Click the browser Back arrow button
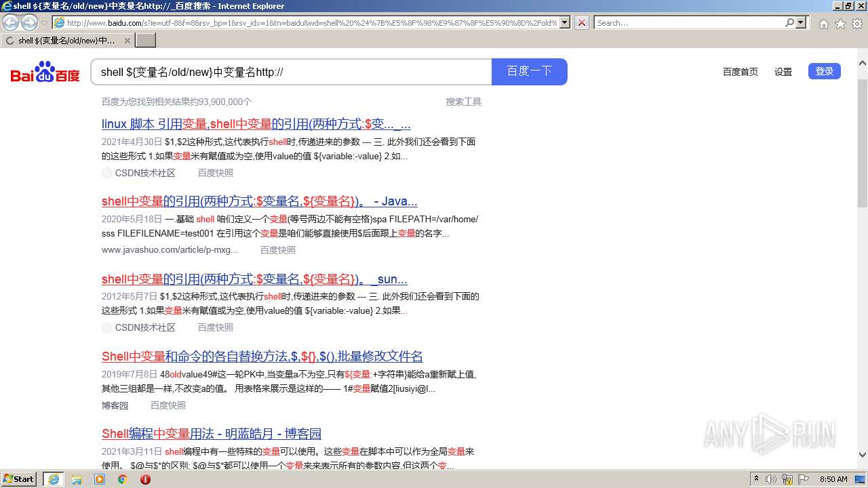 click(x=10, y=22)
